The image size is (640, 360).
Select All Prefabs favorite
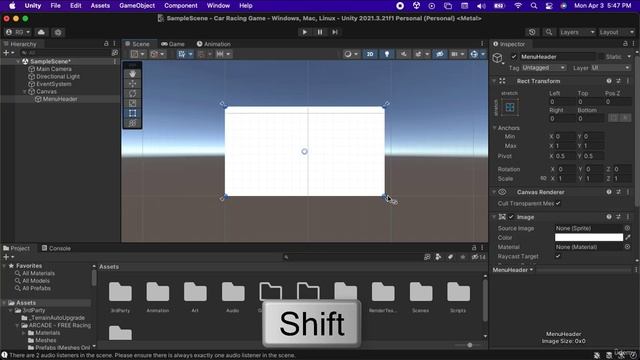click(x=36, y=288)
